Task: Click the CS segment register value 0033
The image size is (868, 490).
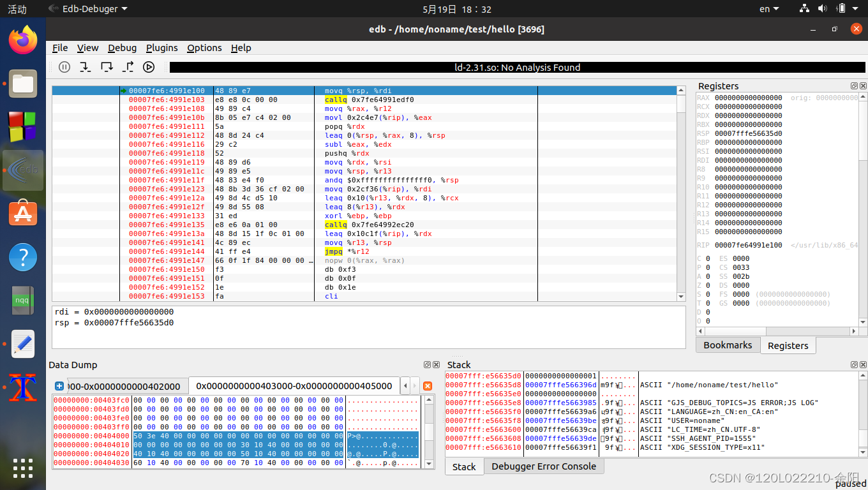Action: tap(741, 267)
